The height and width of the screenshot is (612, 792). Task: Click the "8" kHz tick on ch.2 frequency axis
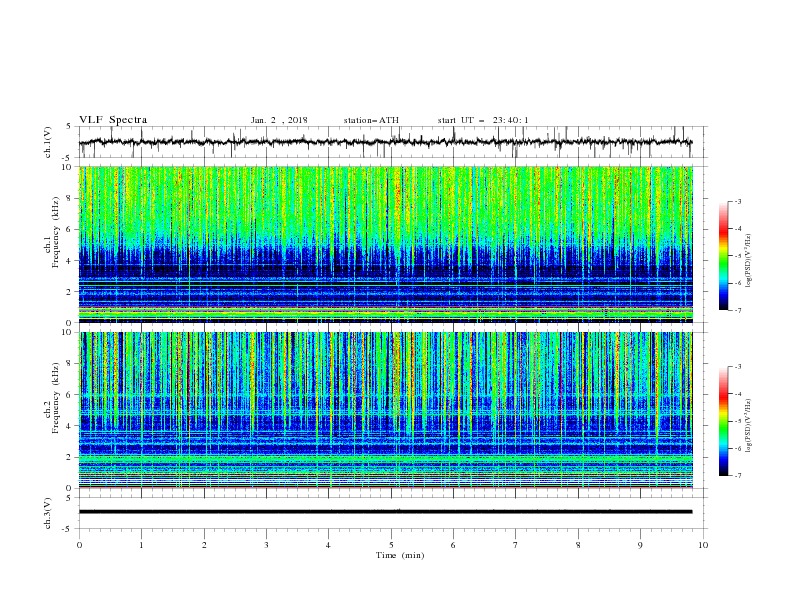[x=71, y=364]
